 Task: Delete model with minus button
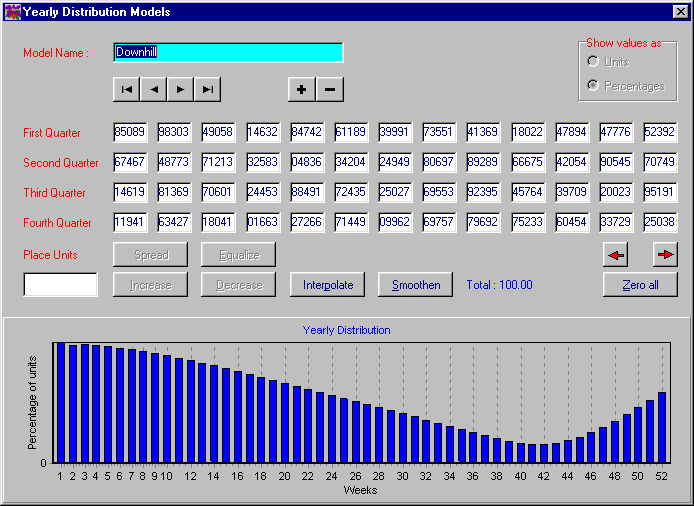coord(330,89)
